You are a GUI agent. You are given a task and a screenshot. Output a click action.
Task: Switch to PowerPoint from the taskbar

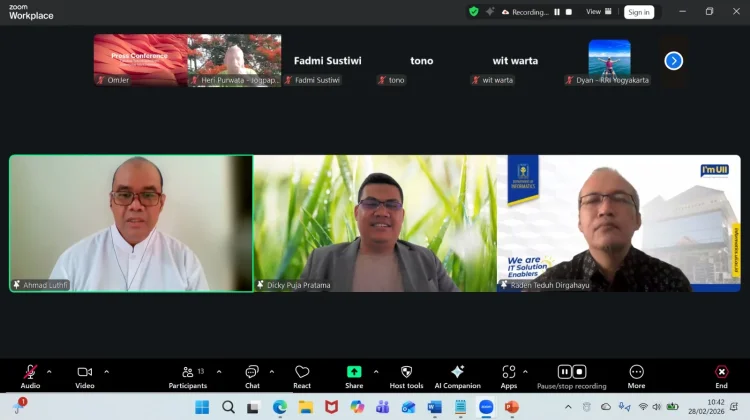coord(512,407)
